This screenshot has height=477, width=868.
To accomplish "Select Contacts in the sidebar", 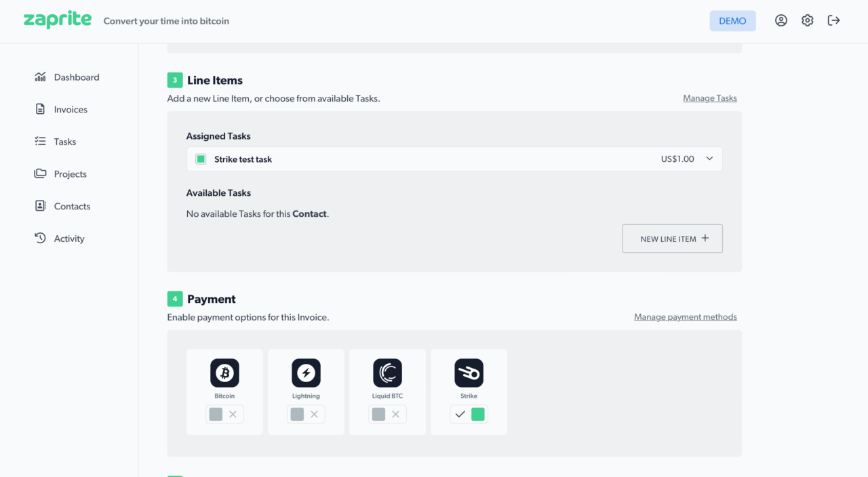I will coord(72,206).
